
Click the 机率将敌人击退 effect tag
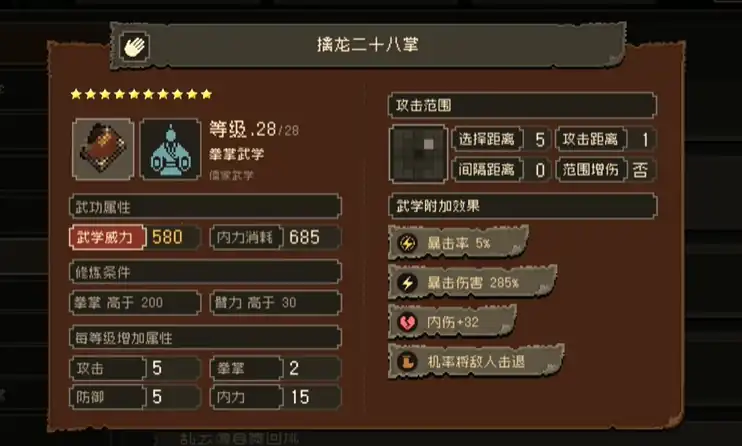click(476, 362)
